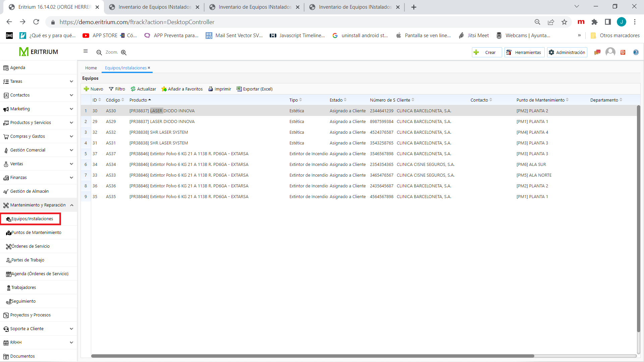Close the Equipos/Instalaciones tab

coord(149,68)
